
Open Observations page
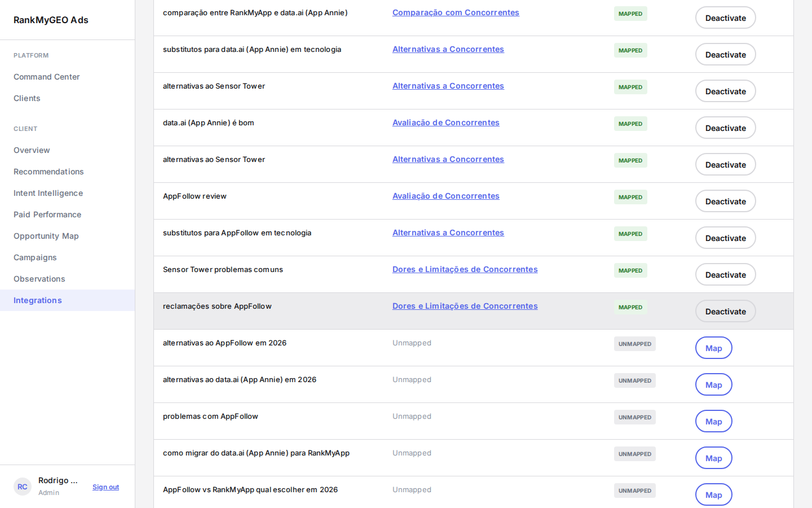68,279
